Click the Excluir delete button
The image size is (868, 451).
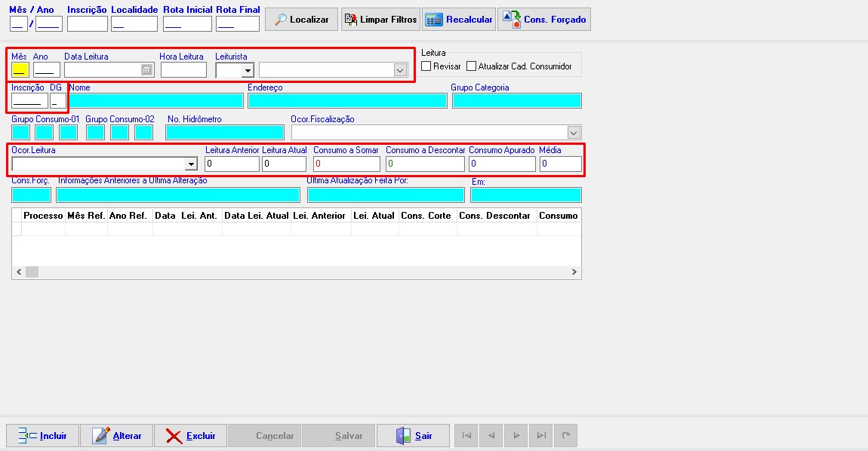click(x=190, y=435)
